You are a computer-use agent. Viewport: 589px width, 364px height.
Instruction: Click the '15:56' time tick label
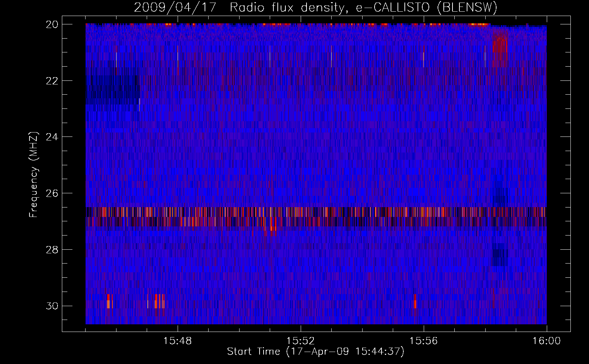[424, 341]
